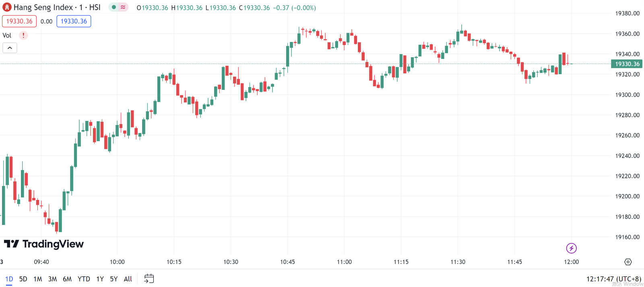Switch to the 1D time range
The image size is (644, 287).
click(x=9, y=279)
